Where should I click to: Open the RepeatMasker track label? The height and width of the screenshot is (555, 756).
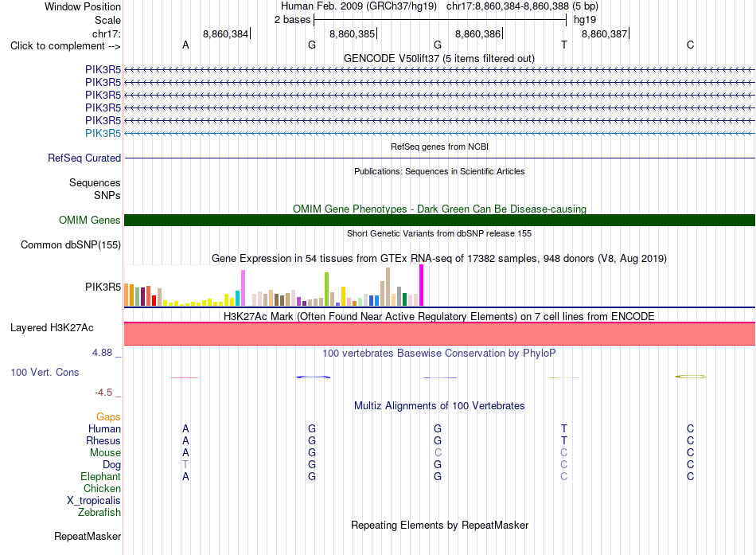coord(88,536)
